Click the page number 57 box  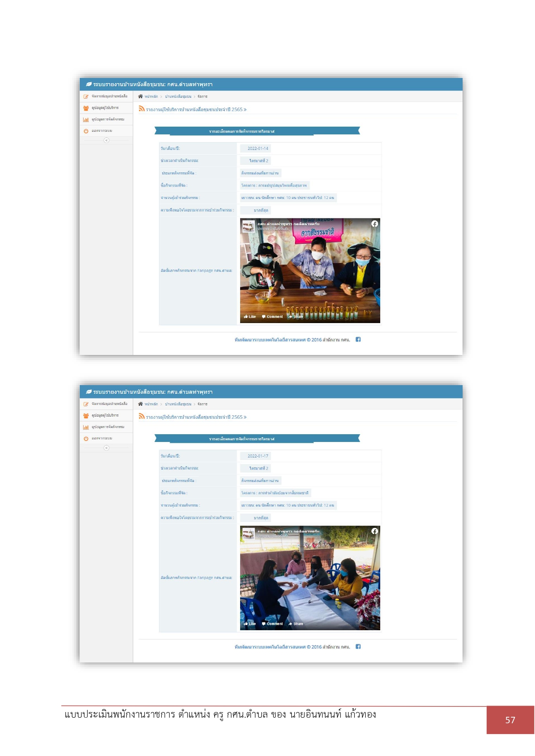[510, 720]
